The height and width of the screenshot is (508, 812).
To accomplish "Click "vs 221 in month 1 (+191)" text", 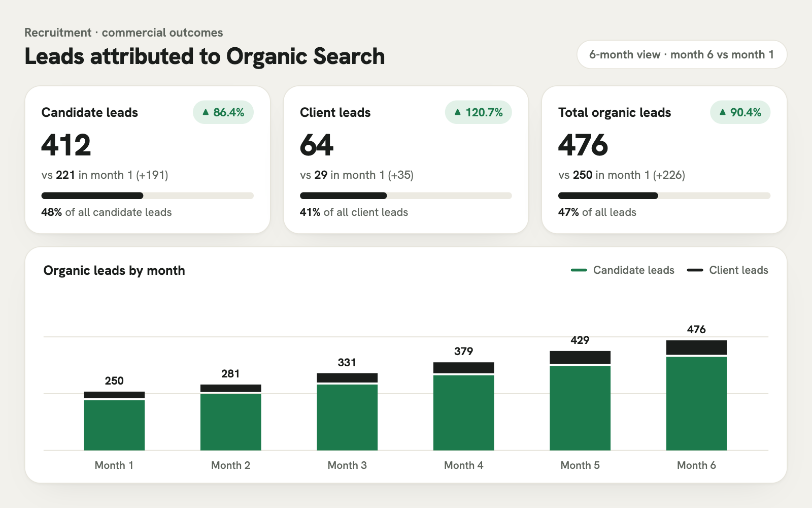I will [x=105, y=175].
